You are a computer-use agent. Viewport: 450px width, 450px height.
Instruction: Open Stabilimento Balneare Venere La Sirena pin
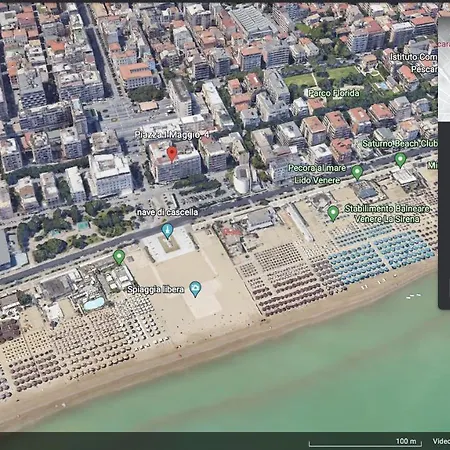point(333,213)
